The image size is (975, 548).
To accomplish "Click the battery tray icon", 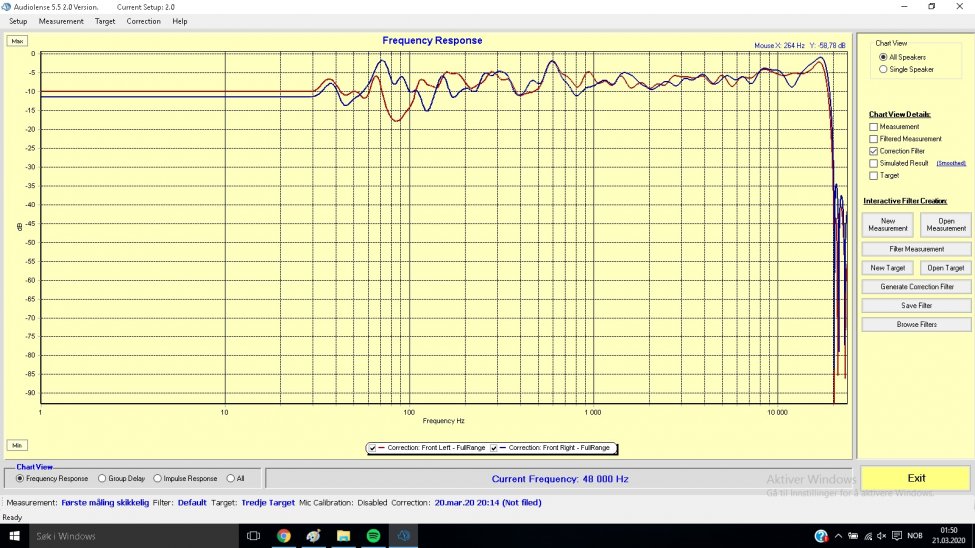I will click(853, 536).
